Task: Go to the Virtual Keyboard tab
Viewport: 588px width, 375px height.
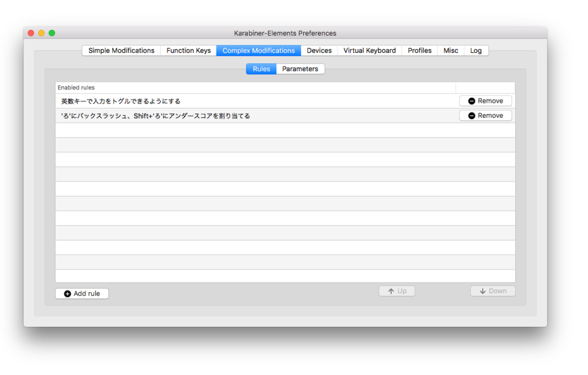Action: 369,51
